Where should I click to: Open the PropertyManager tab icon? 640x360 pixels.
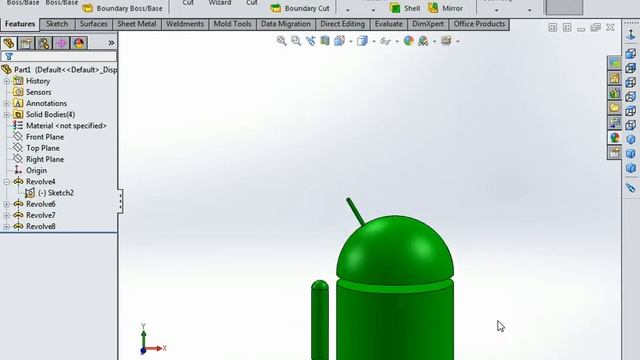(x=26, y=43)
